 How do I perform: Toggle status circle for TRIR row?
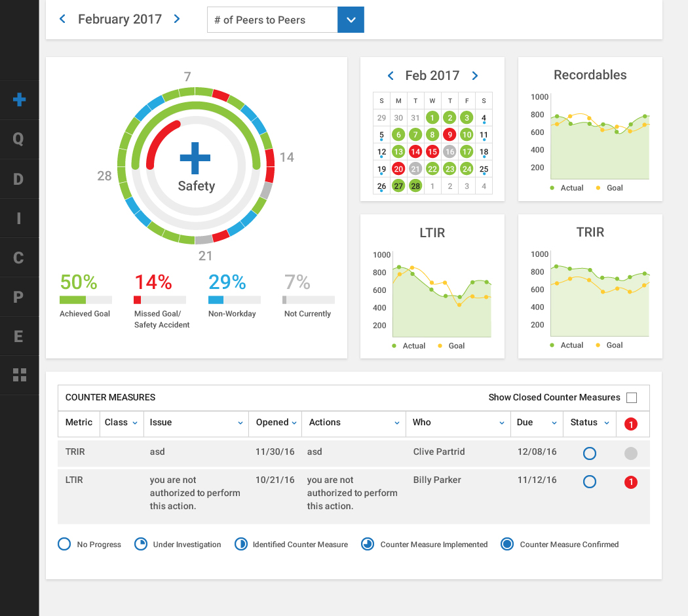(x=589, y=453)
